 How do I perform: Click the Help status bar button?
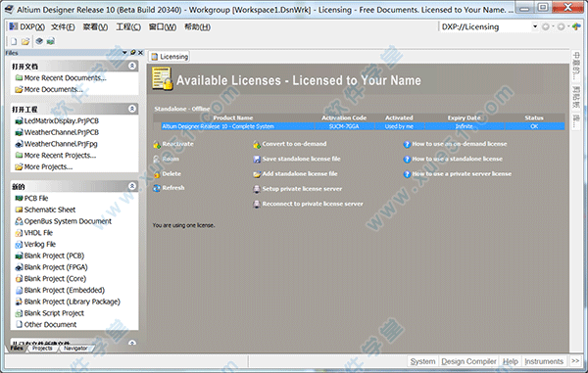point(510,361)
